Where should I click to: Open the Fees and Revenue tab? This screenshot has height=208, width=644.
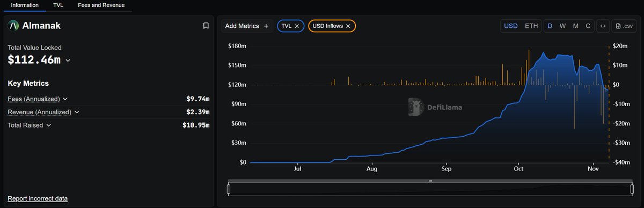(x=101, y=5)
